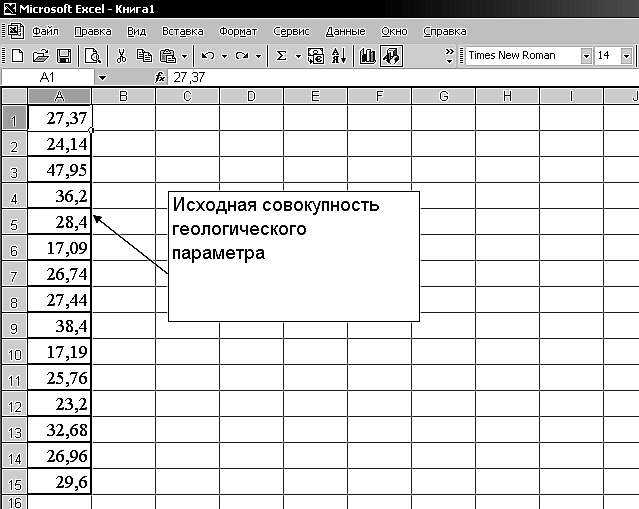Screen dimensions: 639x509
Task: Select cell containing 47,95
Action: coord(59,170)
